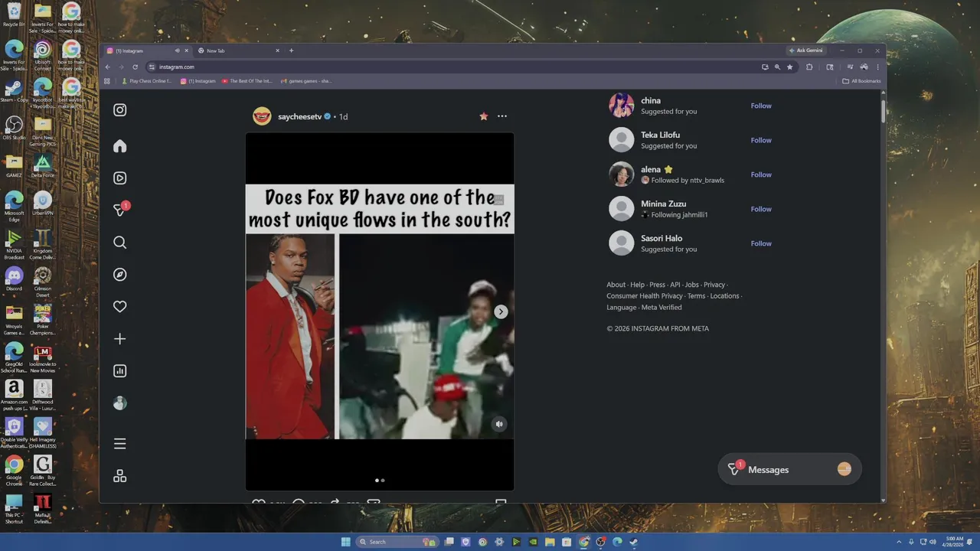Open Explore compass icon
Viewport: 980px width, 551px height.
click(x=119, y=275)
